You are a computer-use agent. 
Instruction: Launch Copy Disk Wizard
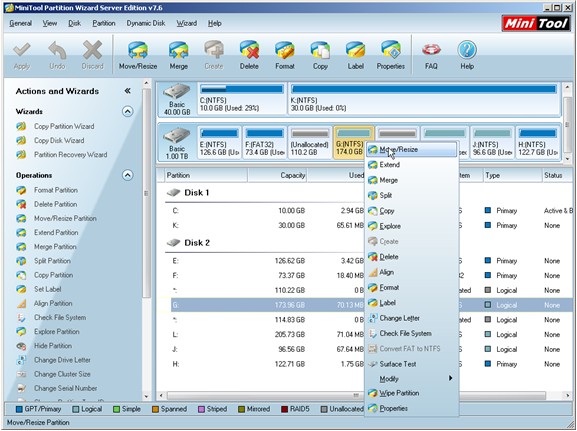[x=59, y=140]
